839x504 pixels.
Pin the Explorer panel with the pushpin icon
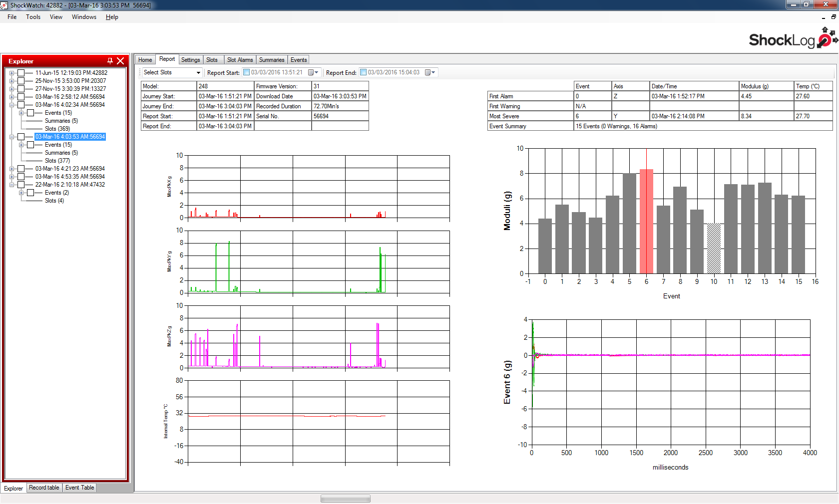110,61
